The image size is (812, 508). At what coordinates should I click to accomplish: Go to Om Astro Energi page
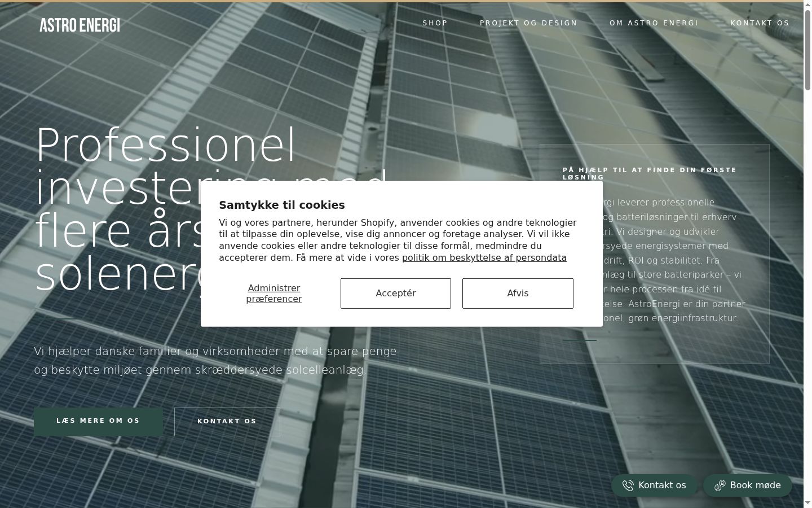(654, 23)
